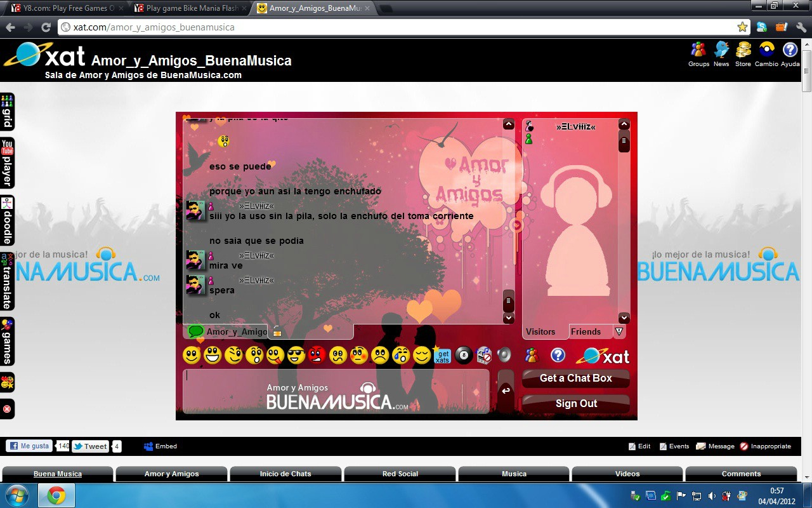Open the YouTube player side tab
This screenshot has width=812, height=508.
[7, 163]
